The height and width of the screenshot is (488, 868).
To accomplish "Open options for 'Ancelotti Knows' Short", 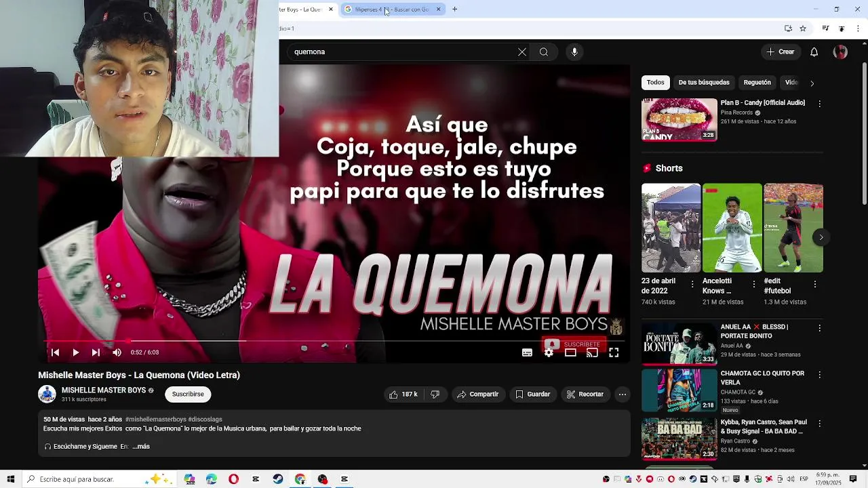I will coord(753,284).
